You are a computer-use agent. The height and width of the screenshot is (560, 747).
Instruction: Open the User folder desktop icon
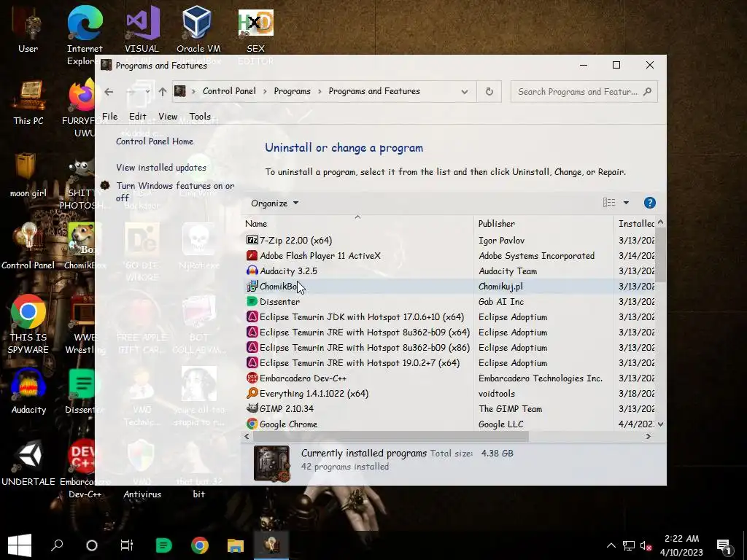coord(28,29)
